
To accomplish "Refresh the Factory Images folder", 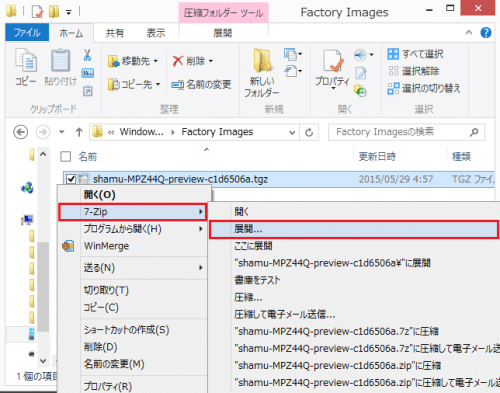I will [x=309, y=132].
